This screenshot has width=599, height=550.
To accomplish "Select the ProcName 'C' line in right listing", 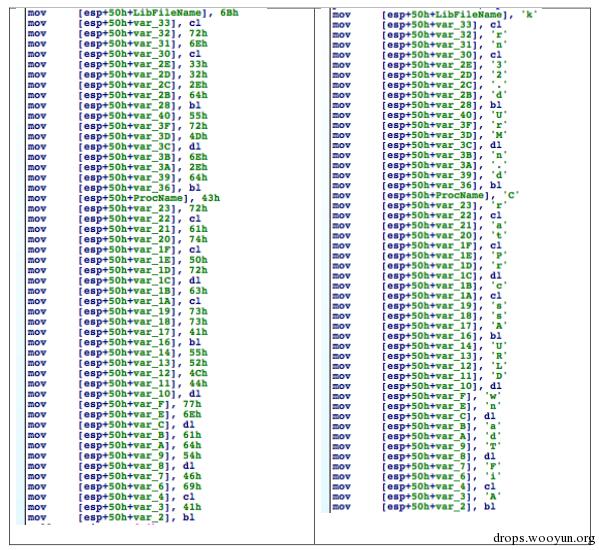I will (426, 196).
